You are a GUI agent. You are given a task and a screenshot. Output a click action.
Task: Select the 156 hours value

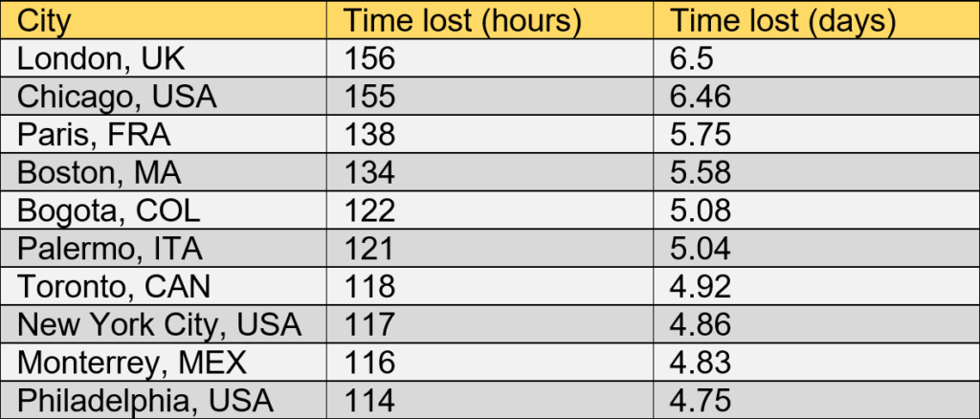(x=368, y=58)
